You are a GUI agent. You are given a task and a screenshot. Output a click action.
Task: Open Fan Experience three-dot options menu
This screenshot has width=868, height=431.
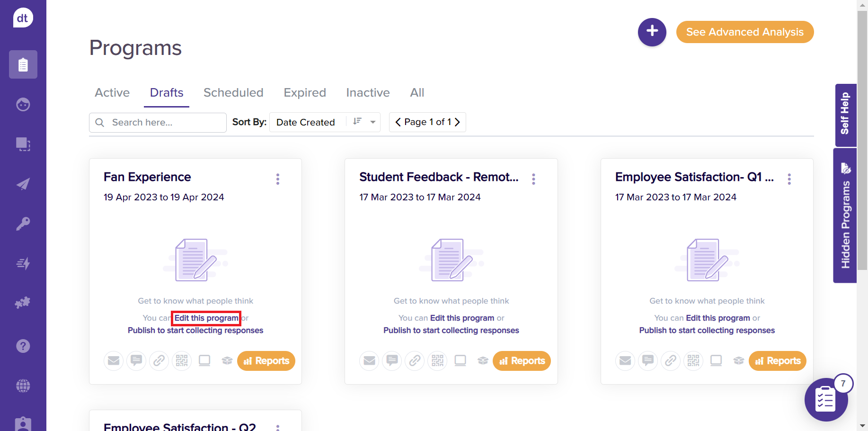278,179
